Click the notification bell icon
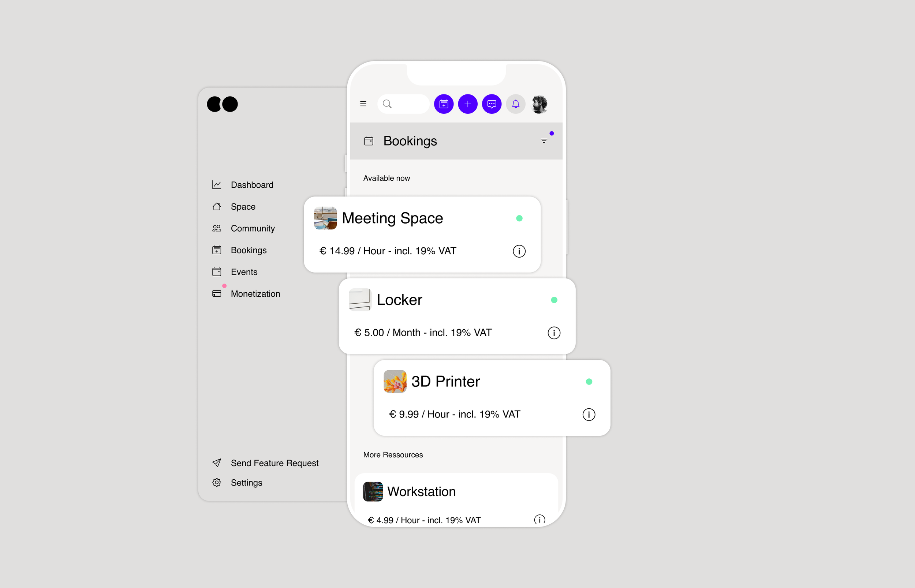This screenshot has height=588, width=915. coord(516,104)
